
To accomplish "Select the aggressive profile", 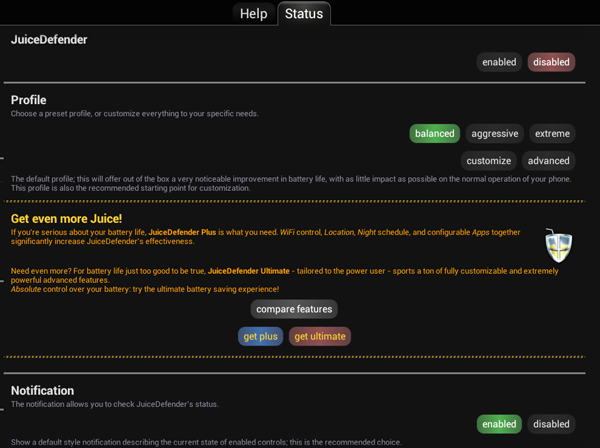I will 494,134.
